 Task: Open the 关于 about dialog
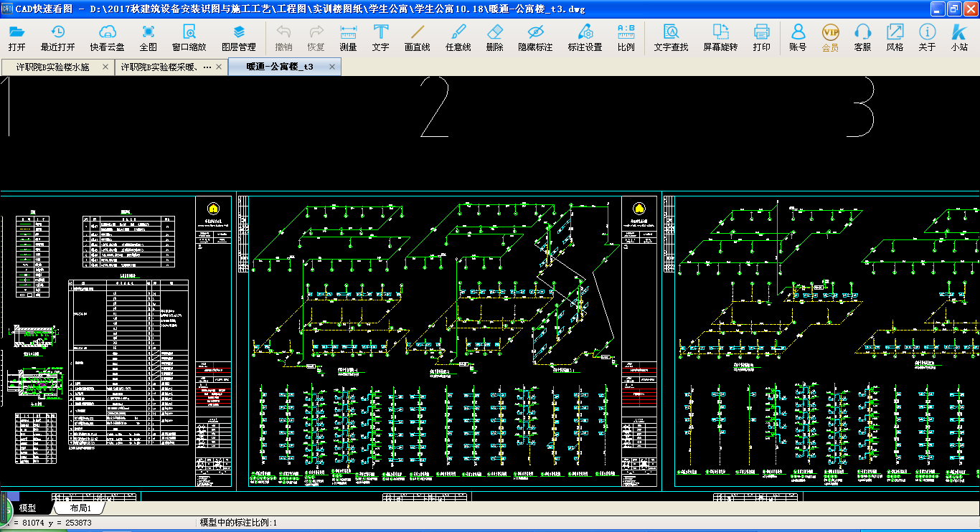927,38
